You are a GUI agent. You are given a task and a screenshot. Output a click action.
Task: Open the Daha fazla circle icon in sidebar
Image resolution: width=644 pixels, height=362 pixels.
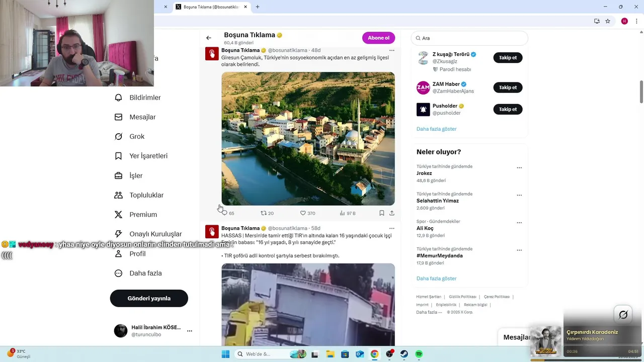[x=118, y=273]
